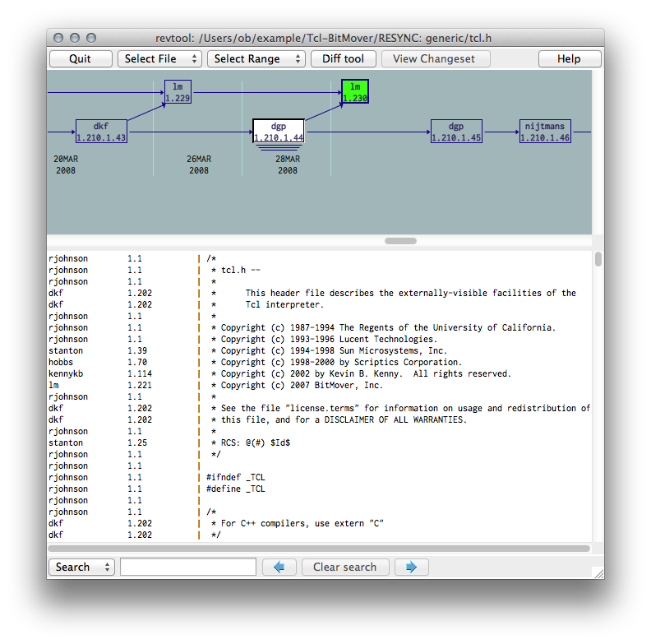
Task: Click the revision graph horizontal scrollbar thumb
Action: [x=400, y=241]
